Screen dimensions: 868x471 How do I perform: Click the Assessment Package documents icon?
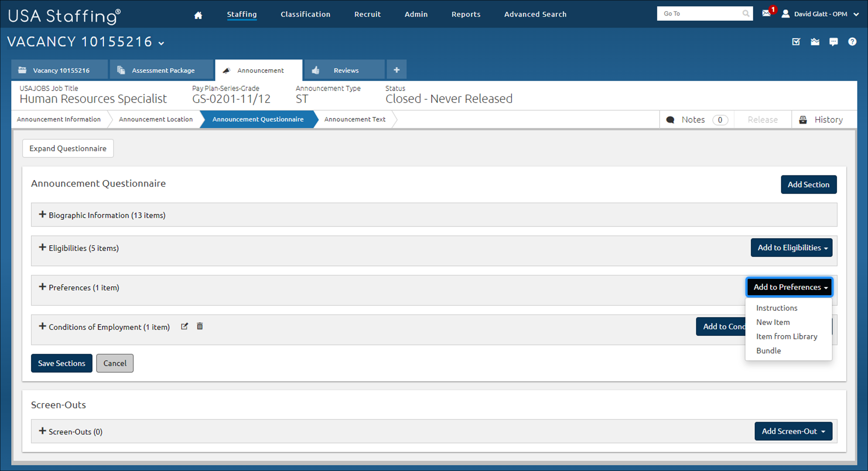tap(121, 70)
